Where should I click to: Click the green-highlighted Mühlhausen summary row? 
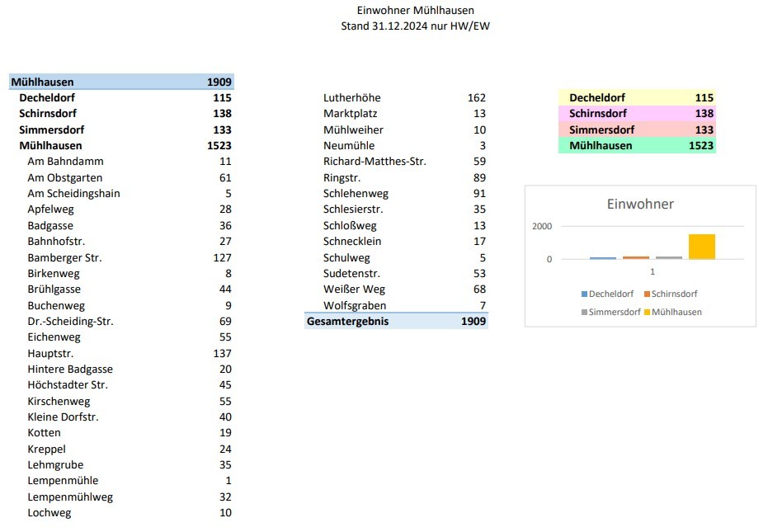point(637,145)
